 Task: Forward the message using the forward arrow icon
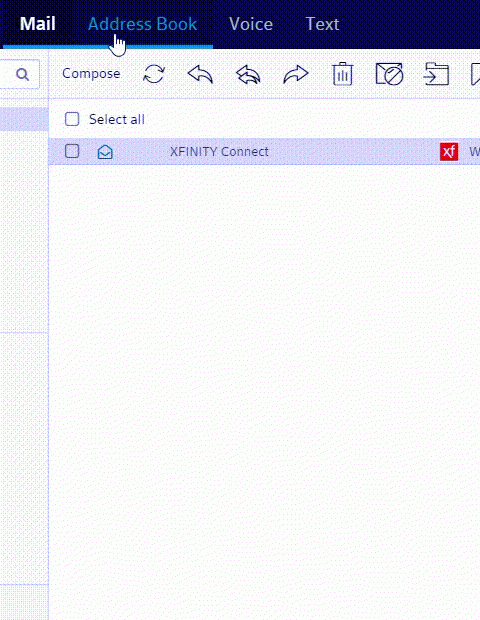pyautogui.click(x=296, y=74)
